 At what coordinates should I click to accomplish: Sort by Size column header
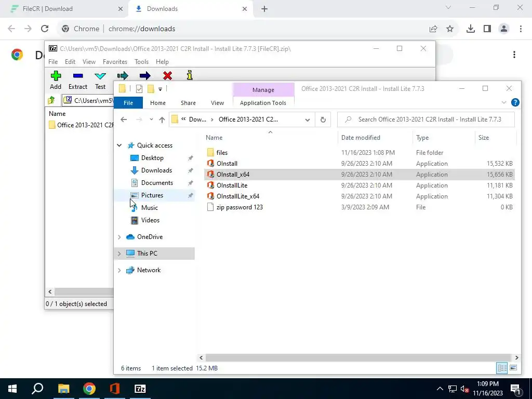point(484,137)
